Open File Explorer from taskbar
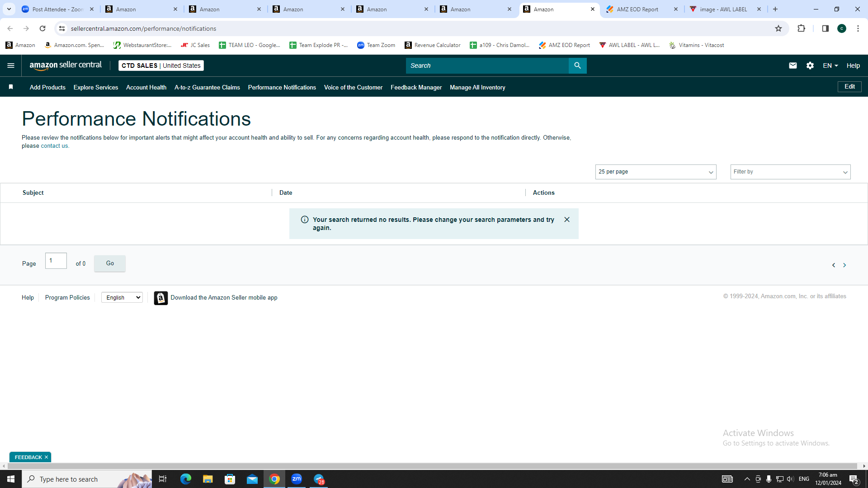Screen dimensions: 868x488 point(208,479)
